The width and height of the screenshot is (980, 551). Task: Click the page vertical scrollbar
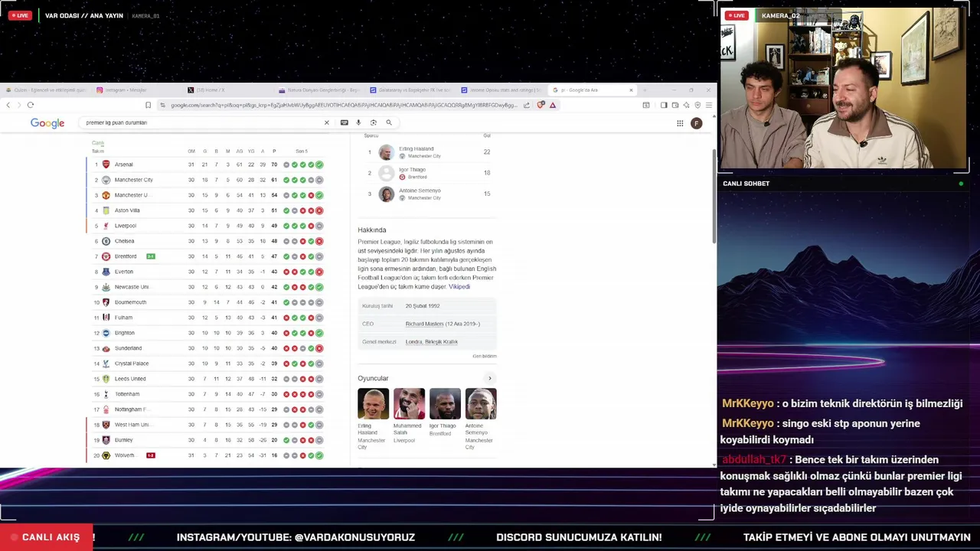tap(714, 195)
